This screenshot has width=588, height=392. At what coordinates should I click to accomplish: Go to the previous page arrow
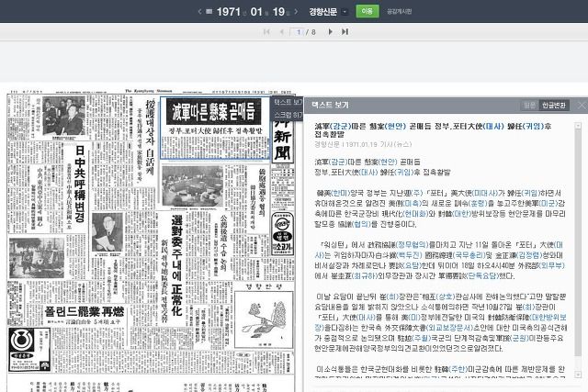(x=282, y=32)
